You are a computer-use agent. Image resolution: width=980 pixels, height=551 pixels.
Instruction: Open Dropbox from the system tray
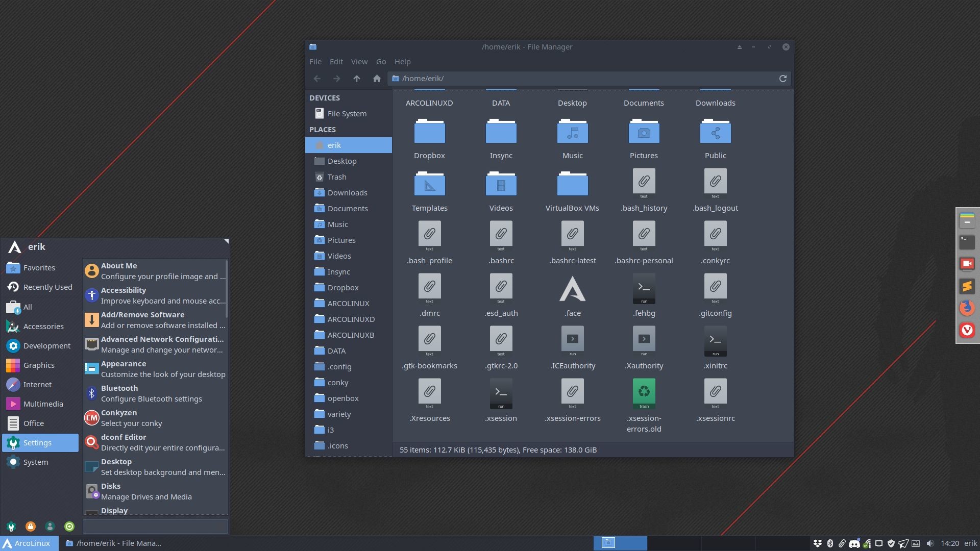(x=818, y=543)
